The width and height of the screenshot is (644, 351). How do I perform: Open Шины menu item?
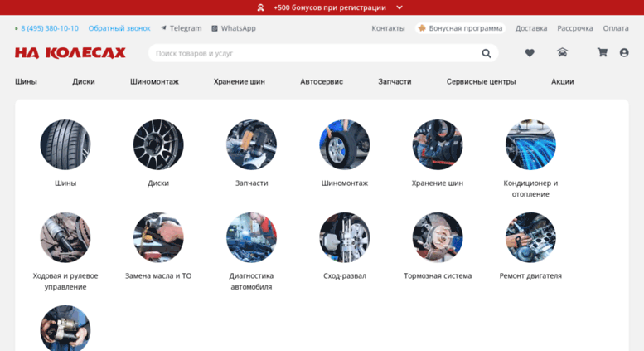point(26,81)
